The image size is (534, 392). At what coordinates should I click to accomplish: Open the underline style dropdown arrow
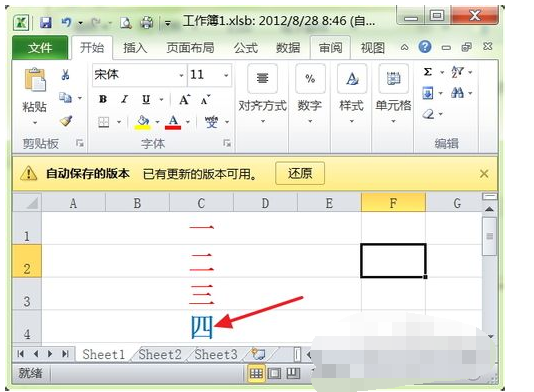pyautogui.click(x=161, y=99)
